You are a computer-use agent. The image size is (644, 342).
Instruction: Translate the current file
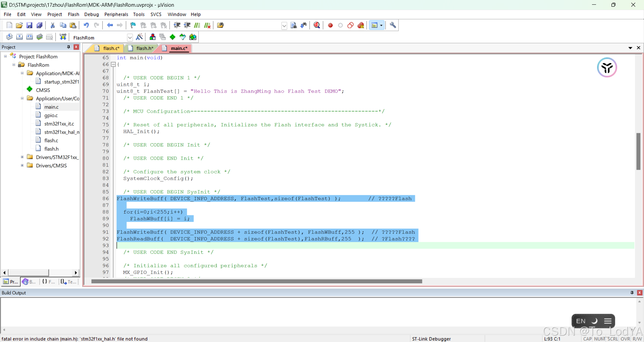point(9,37)
